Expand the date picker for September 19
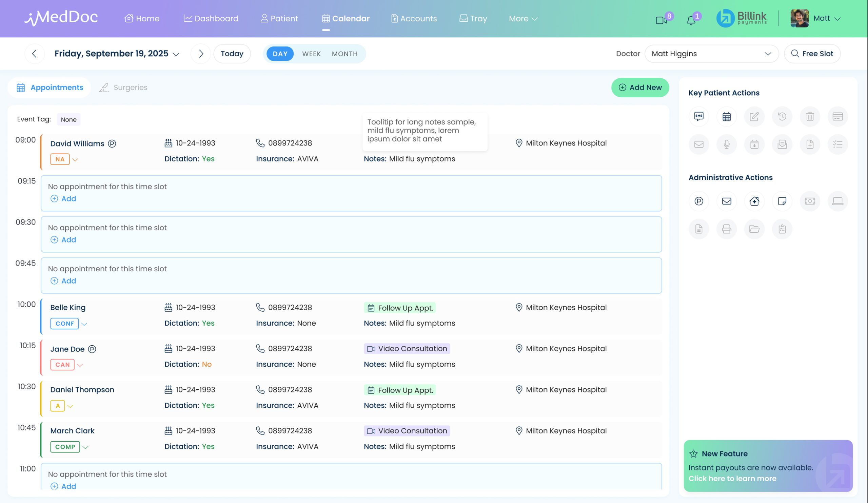 177,54
